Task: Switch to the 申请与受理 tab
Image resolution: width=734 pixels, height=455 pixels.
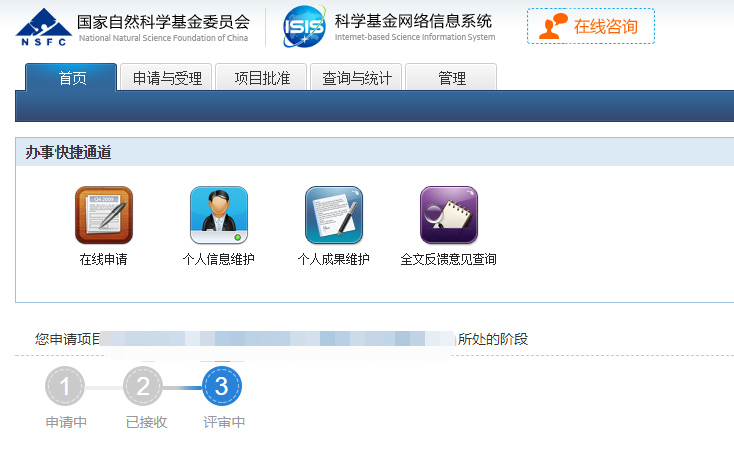Action: pyautogui.click(x=166, y=78)
